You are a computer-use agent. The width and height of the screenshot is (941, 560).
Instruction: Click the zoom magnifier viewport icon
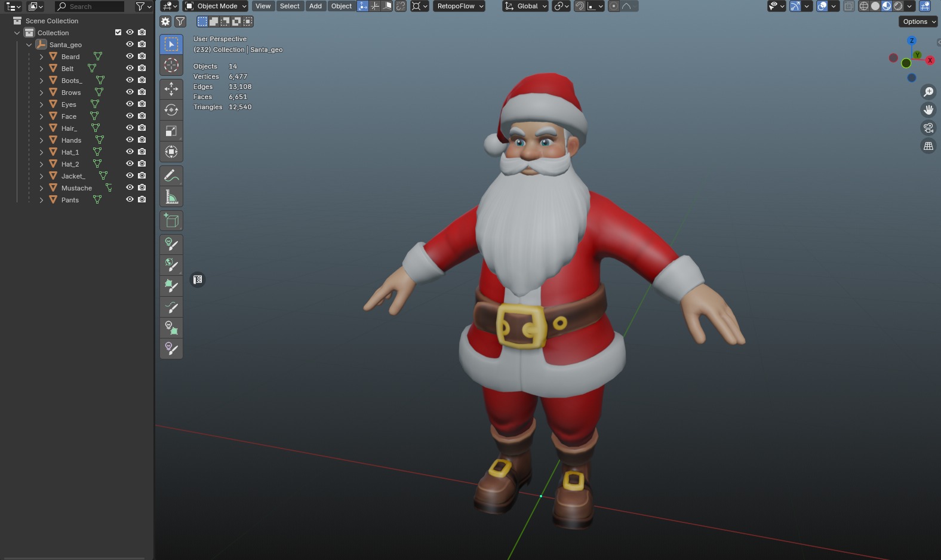(928, 92)
